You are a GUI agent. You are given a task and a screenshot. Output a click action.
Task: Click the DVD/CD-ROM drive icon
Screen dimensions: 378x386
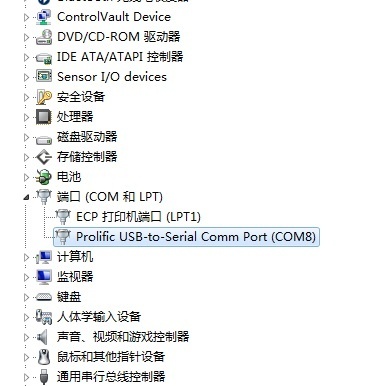click(44, 37)
